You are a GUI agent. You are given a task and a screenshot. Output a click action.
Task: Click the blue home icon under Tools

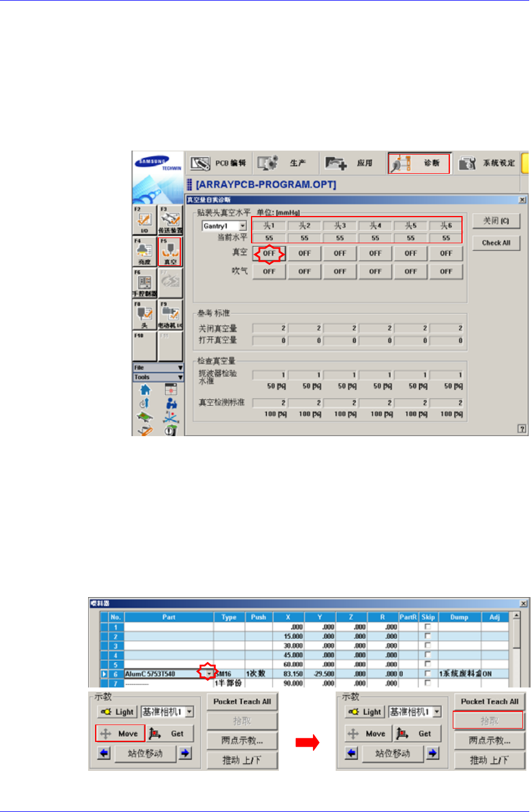[x=145, y=390]
